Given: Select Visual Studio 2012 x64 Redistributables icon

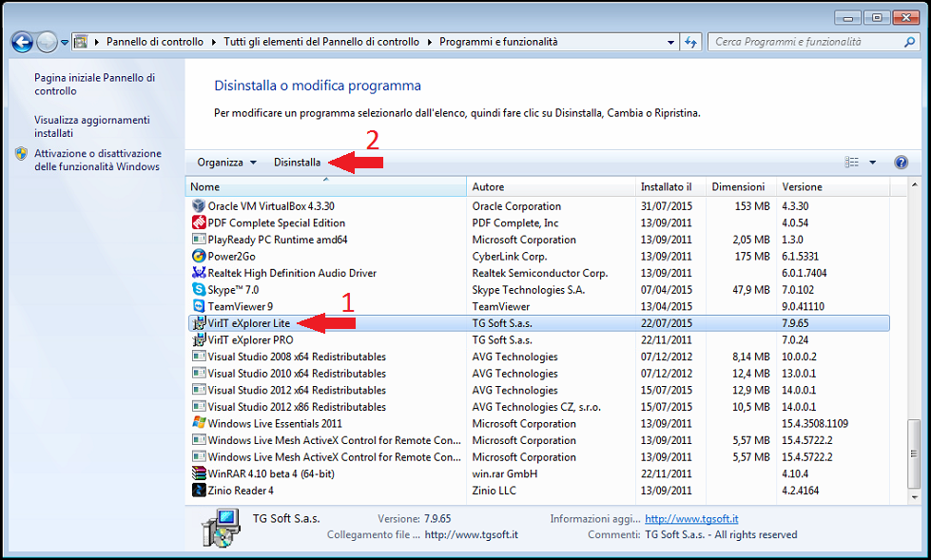Looking at the screenshot, I should point(199,390).
